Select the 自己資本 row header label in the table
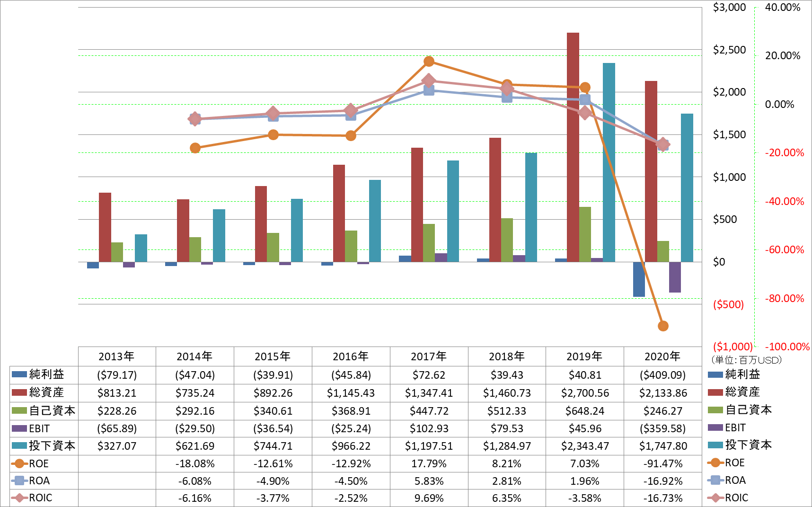 (x=52, y=410)
